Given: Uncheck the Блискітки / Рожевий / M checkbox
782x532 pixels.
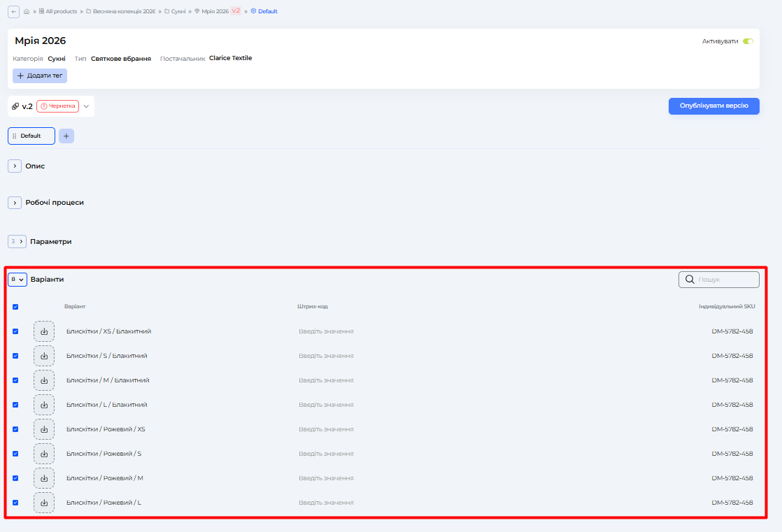Looking at the screenshot, I should 15,478.
